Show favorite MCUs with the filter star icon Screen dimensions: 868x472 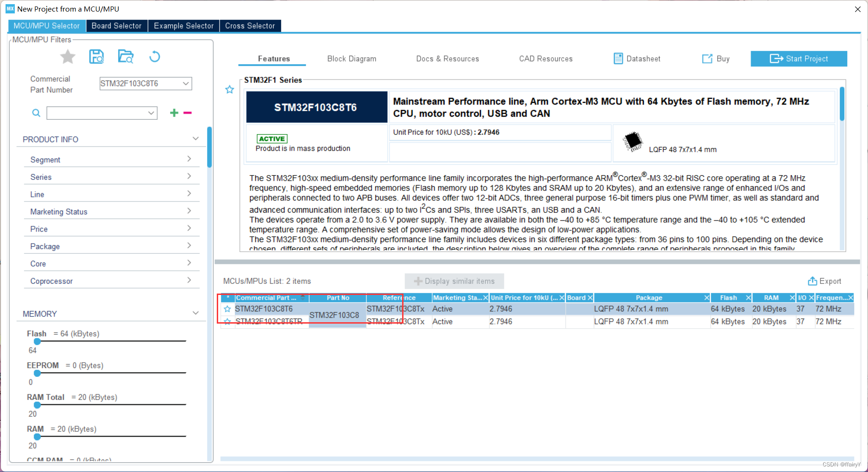[67, 57]
